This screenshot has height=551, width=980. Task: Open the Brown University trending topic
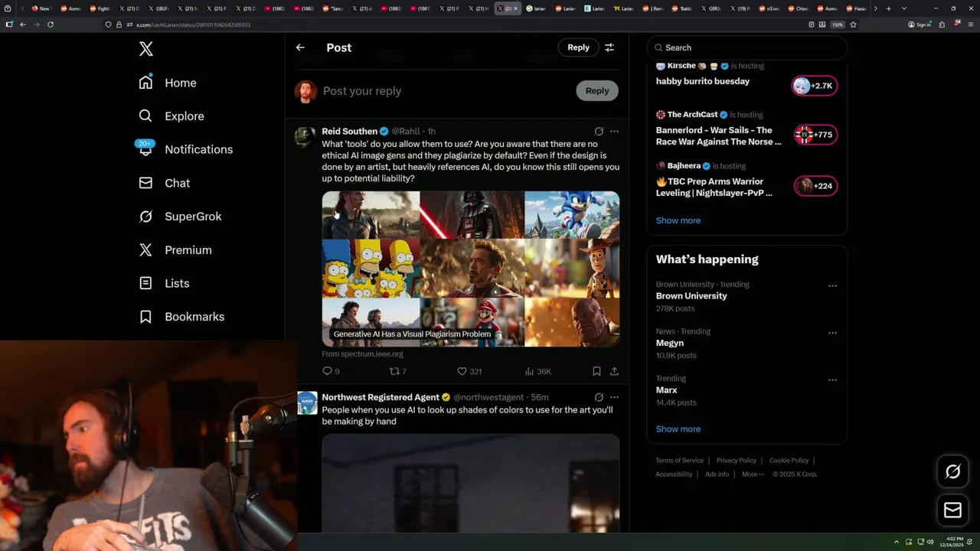691,296
